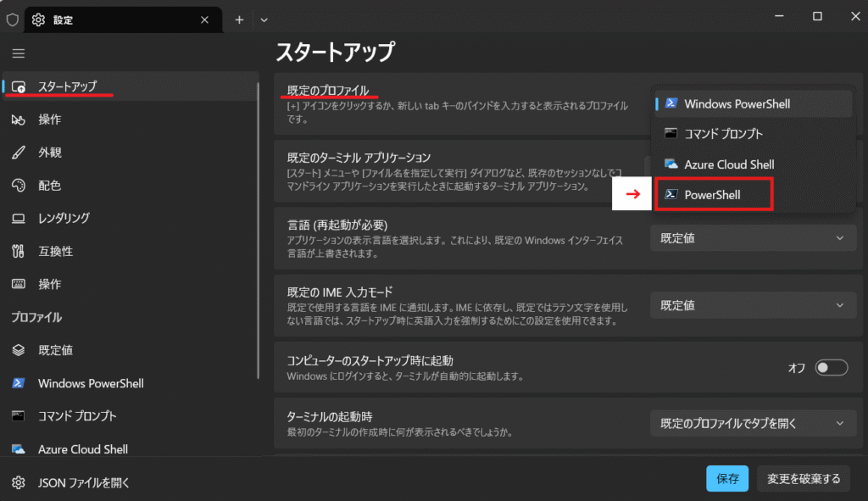Click the Windows PowerShell sidebar profile icon

point(19,383)
